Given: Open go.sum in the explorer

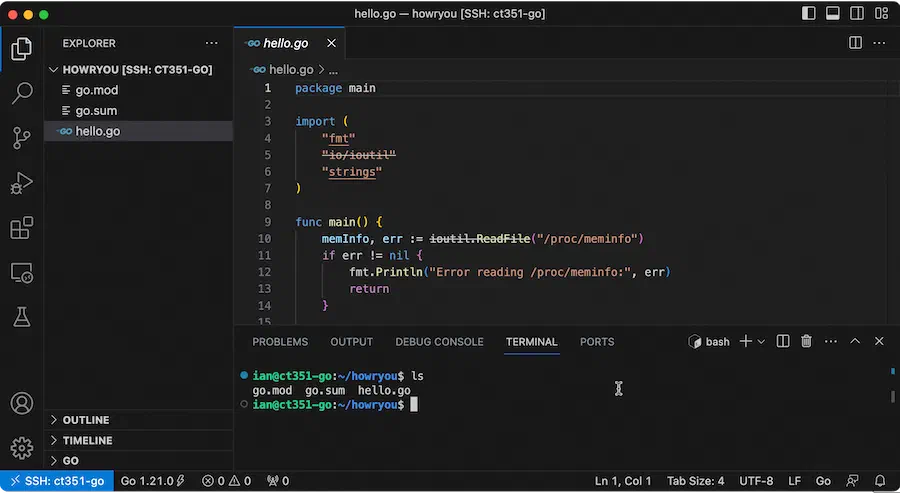Looking at the screenshot, I should click(138, 111).
